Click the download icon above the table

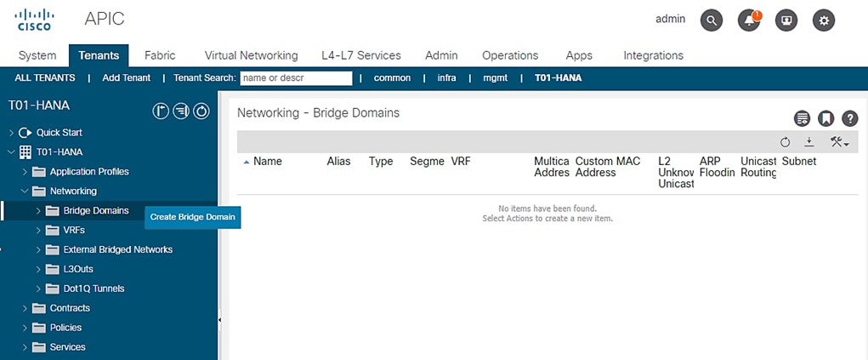[809, 142]
